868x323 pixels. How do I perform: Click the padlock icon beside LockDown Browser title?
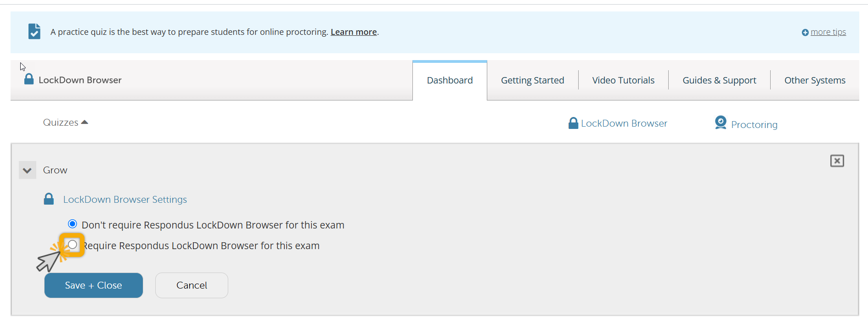tap(29, 79)
